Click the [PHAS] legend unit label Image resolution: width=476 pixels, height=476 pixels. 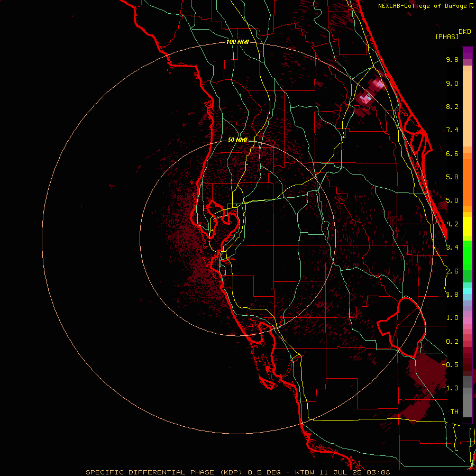point(447,36)
